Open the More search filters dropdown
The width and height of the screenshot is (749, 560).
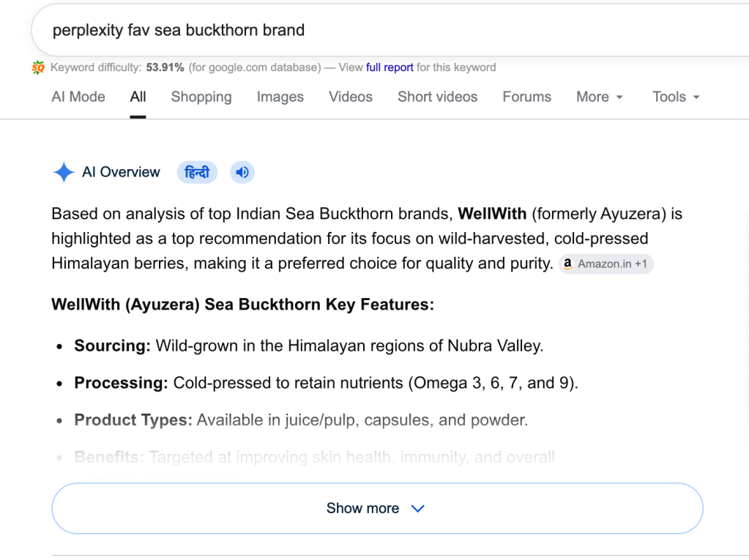click(600, 97)
